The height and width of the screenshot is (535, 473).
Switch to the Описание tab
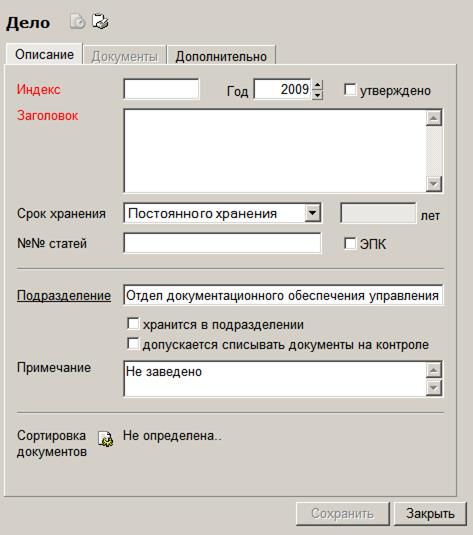point(44,54)
